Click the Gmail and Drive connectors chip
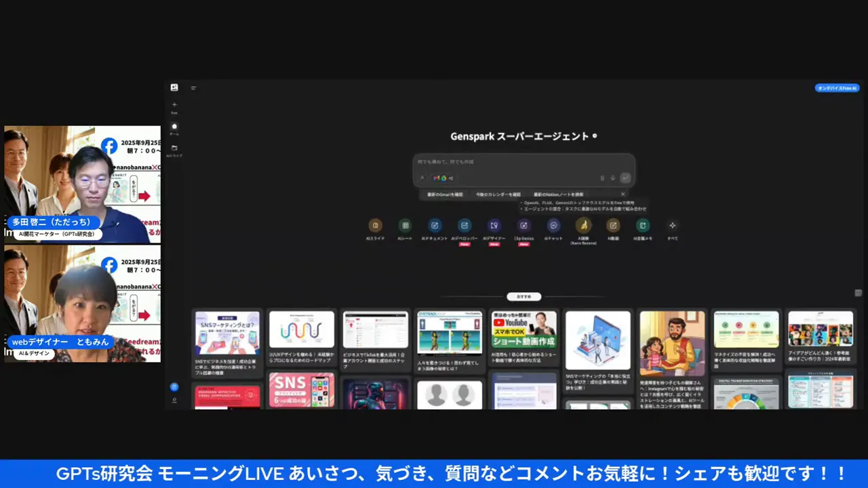Viewport: 868px width, 488px height. coord(443,178)
